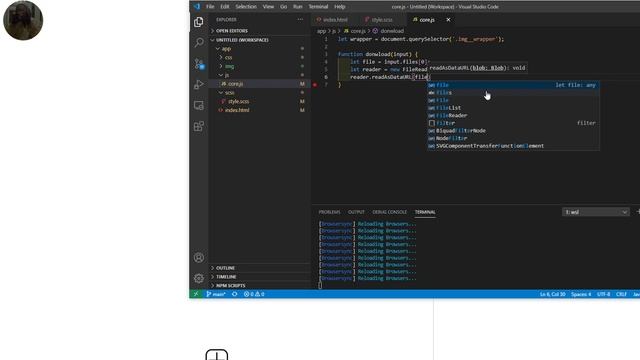
Task: Expand the img folder
Action: [260, 66]
